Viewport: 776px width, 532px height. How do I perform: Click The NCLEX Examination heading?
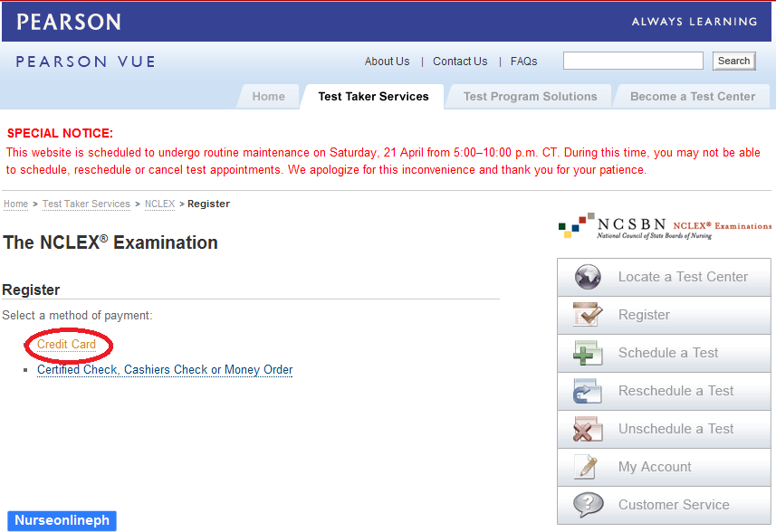tap(110, 242)
